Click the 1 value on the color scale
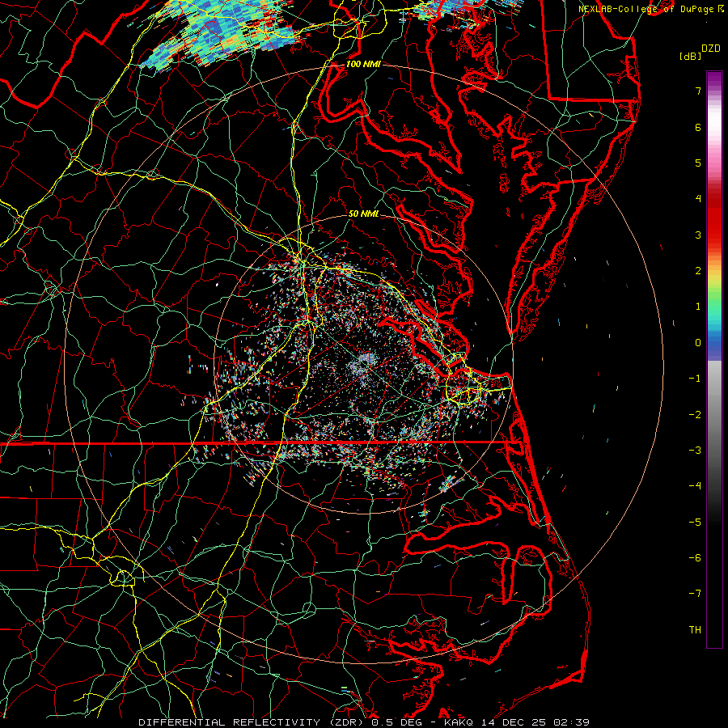Image resolution: width=728 pixels, height=728 pixels. (698, 307)
